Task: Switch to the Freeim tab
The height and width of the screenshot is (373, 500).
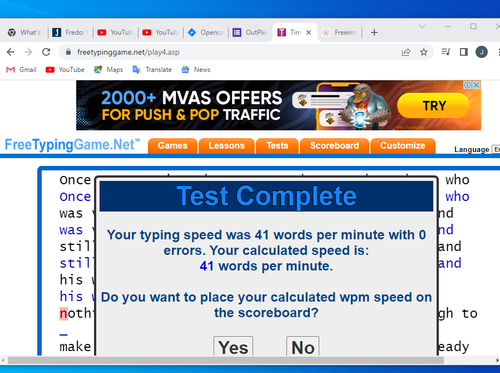Action: point(339,32)
